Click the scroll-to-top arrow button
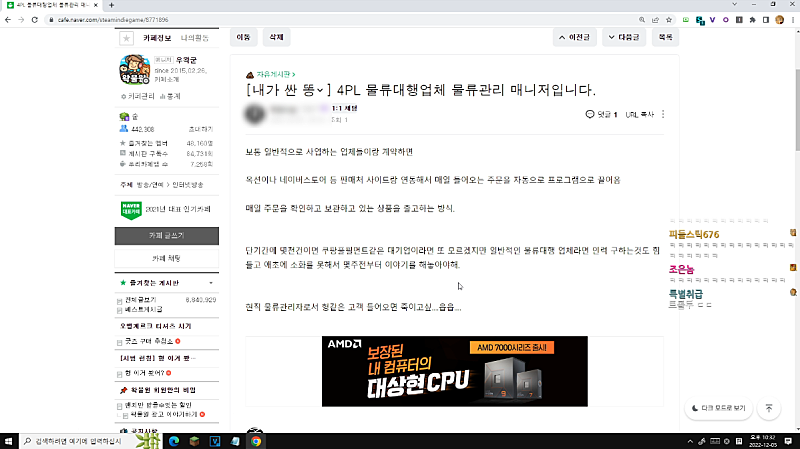Viewport: 800px width, 449px height. pos(768,408)
